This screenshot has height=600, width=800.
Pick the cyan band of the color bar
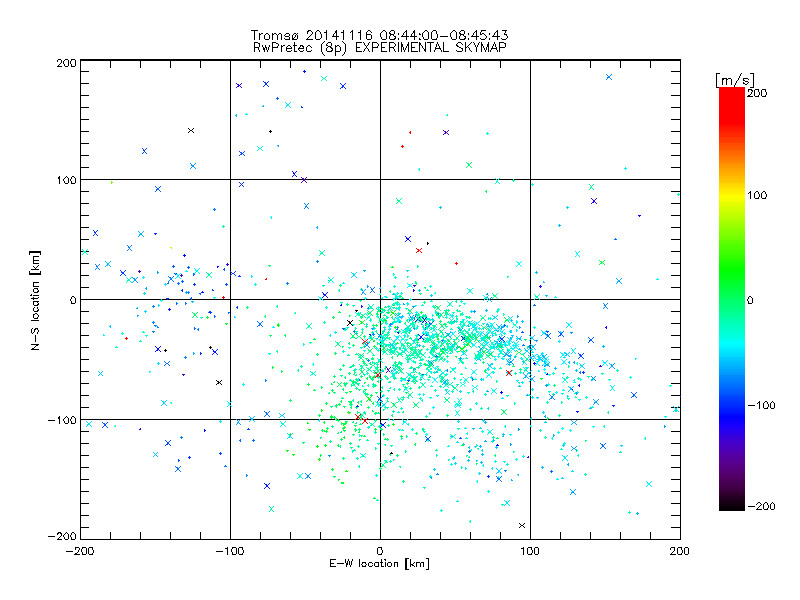(732, 342)
